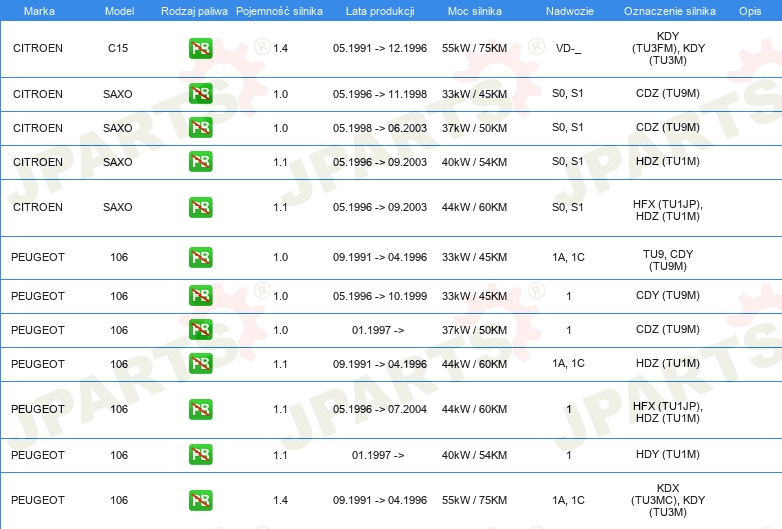
Task: Select the Citroen Saxo 44kW / 60KM power cell
Action: point(474,207)
